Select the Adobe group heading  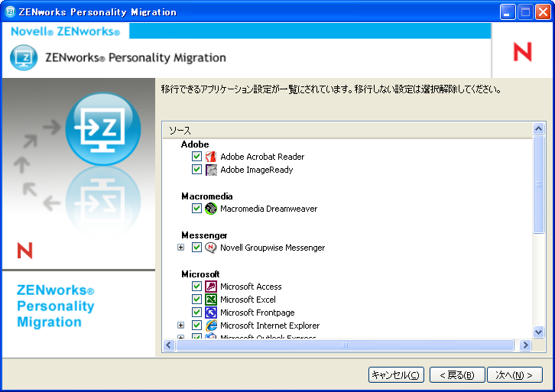[195, 144]
